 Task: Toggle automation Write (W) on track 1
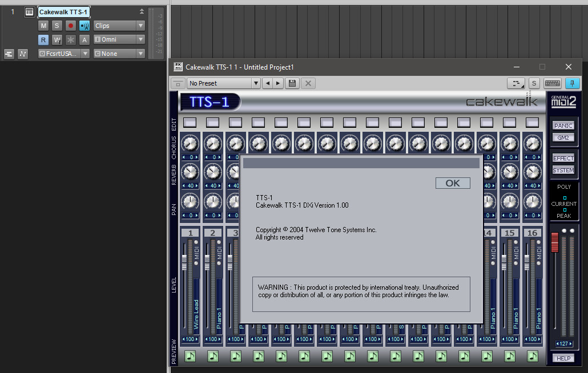tap(57, 40)
